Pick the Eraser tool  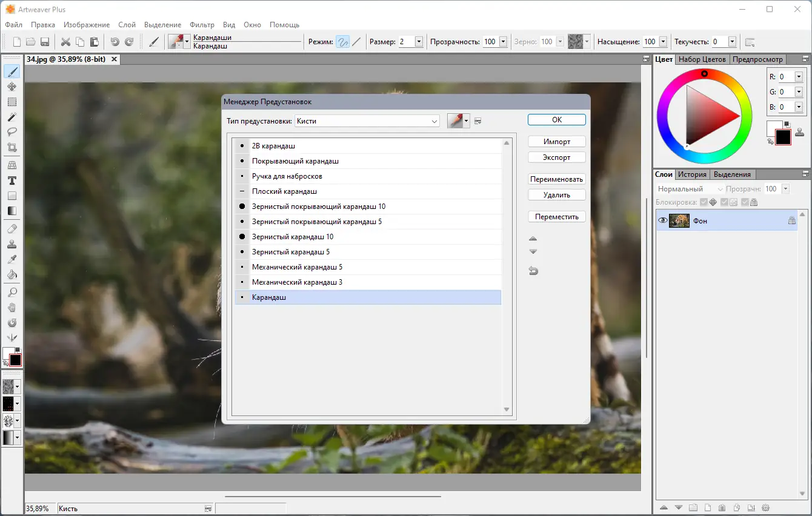coord(12,229)
